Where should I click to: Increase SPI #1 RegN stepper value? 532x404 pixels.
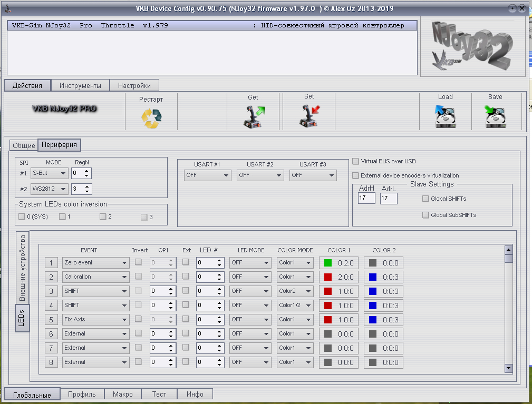(87, 171)
